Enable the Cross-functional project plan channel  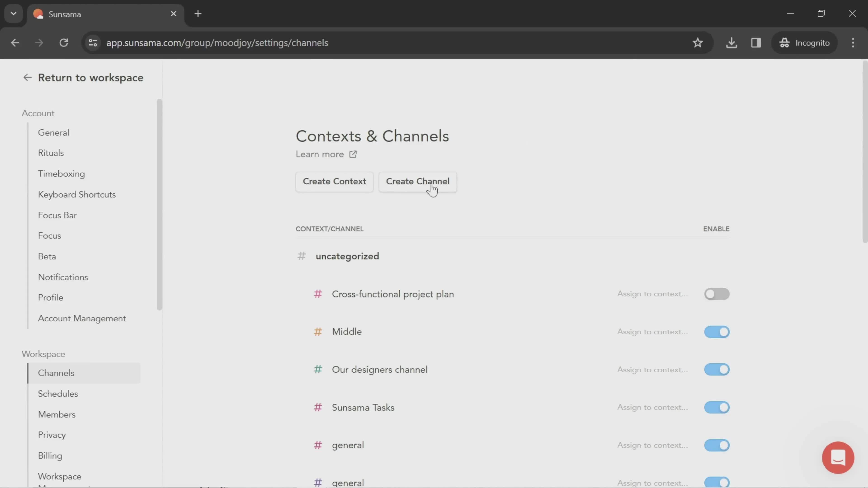[x=717, y=294]
